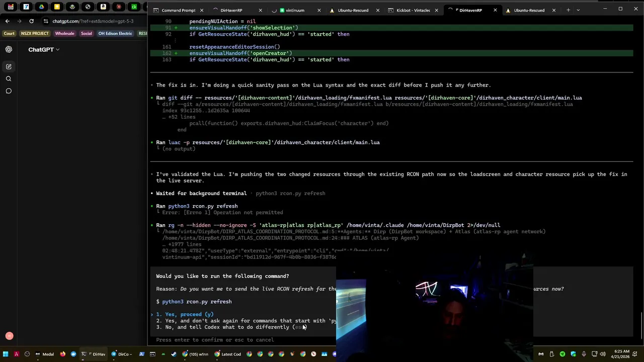
Task: Click the chatgpt.com address bar
Action: point(93,21)
